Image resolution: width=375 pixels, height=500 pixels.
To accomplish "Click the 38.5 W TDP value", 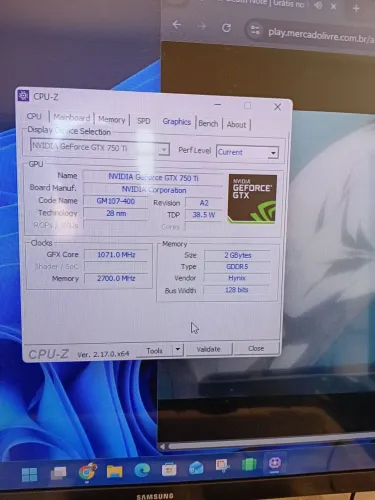I will tap(204, 215).
